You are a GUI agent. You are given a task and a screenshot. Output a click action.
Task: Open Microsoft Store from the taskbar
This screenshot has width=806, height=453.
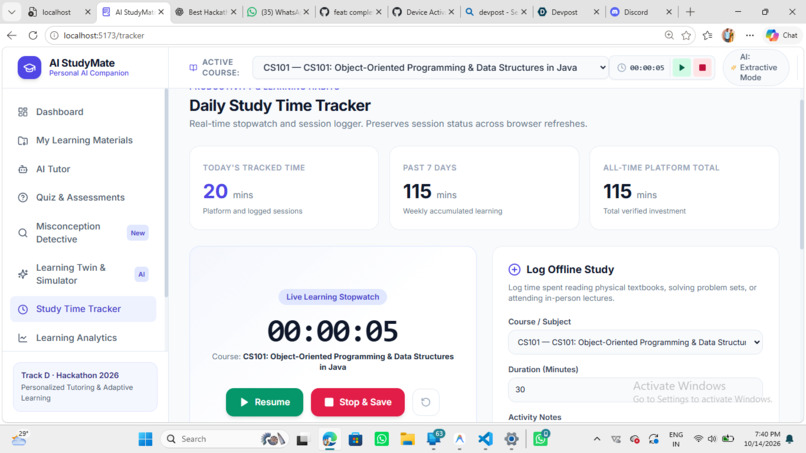(x=355, y=439)
